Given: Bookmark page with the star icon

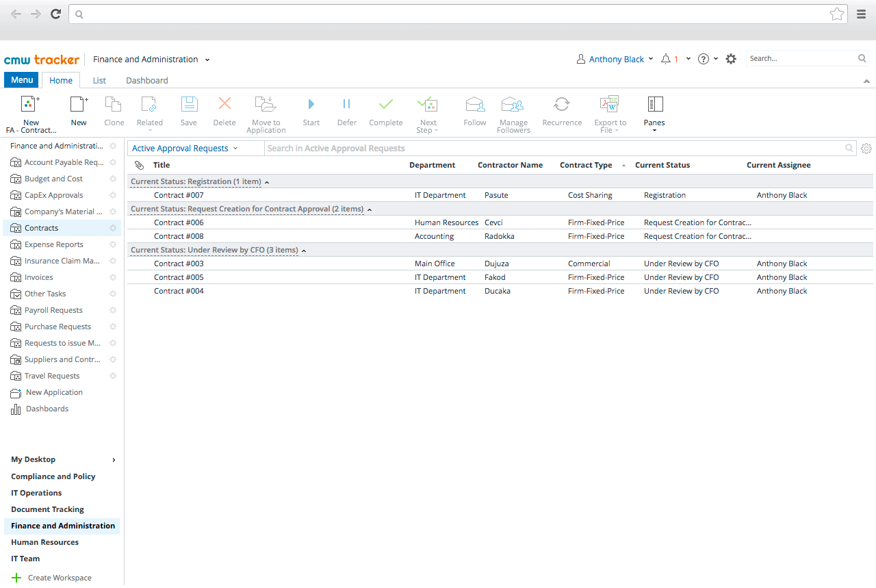Looking at the screenshot, I should [x=836, y=14].
